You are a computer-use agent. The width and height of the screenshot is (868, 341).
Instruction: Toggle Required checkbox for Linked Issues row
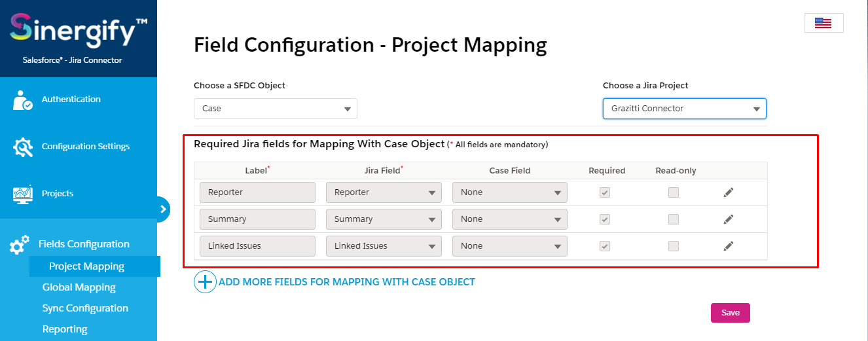click(606, 246)
